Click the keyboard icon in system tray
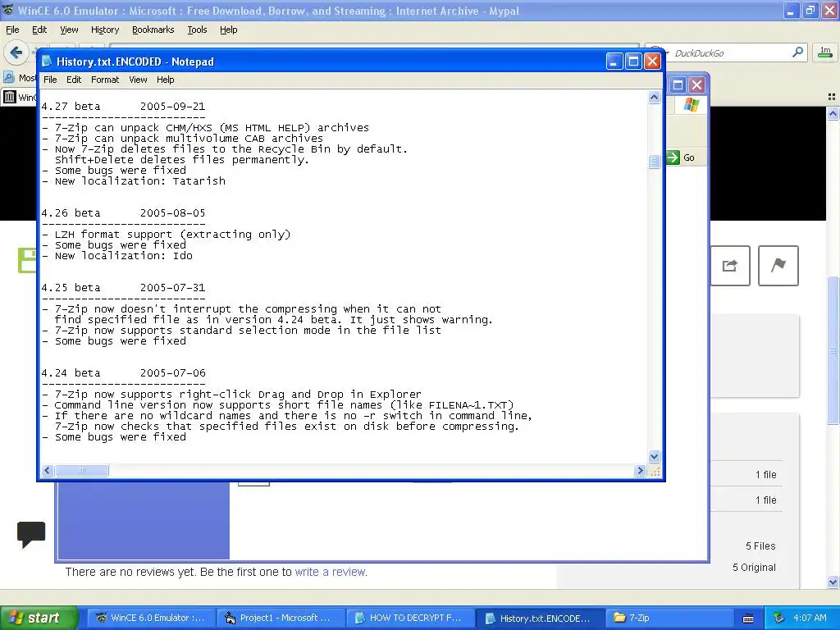 point(748,619)
